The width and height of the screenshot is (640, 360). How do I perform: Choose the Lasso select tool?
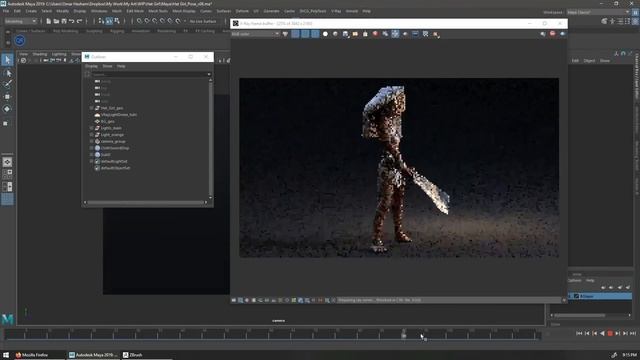(x=7, y=73)
